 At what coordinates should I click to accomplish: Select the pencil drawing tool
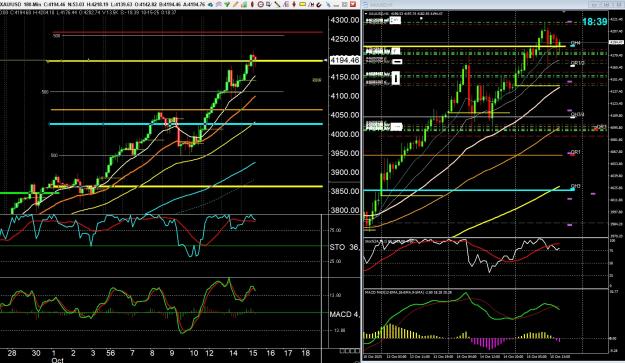[x=236, y=4]
